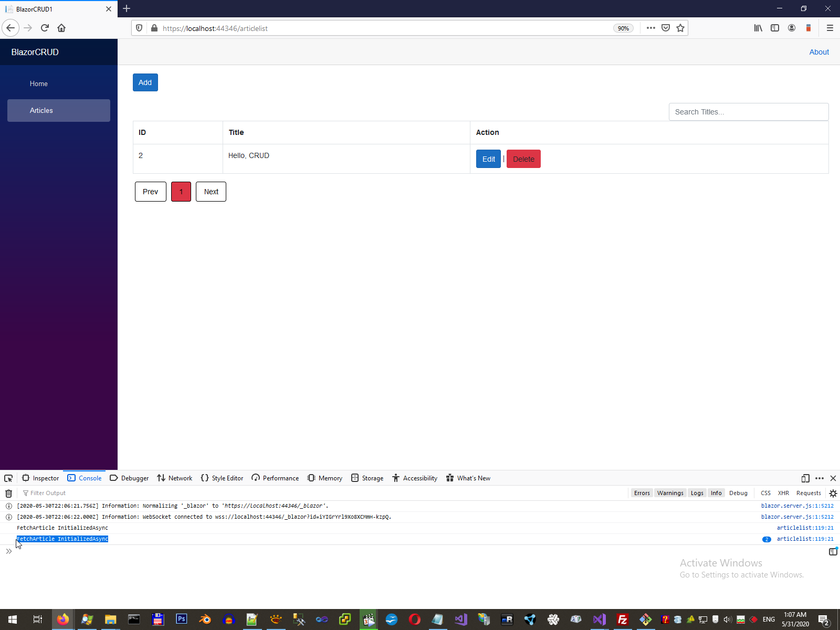Open tracking protection shield panel
The image size is (840, 630).
pos(139,28)
